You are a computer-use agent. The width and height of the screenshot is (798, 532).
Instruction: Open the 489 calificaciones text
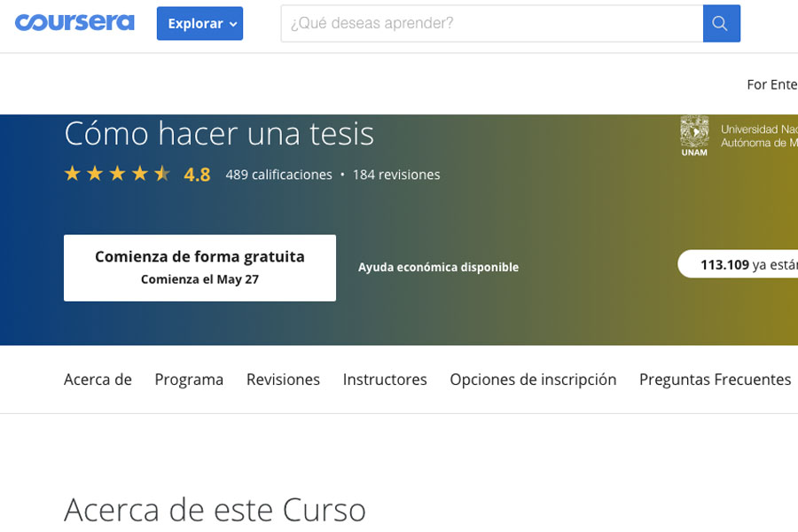click(x=278, y=175)
